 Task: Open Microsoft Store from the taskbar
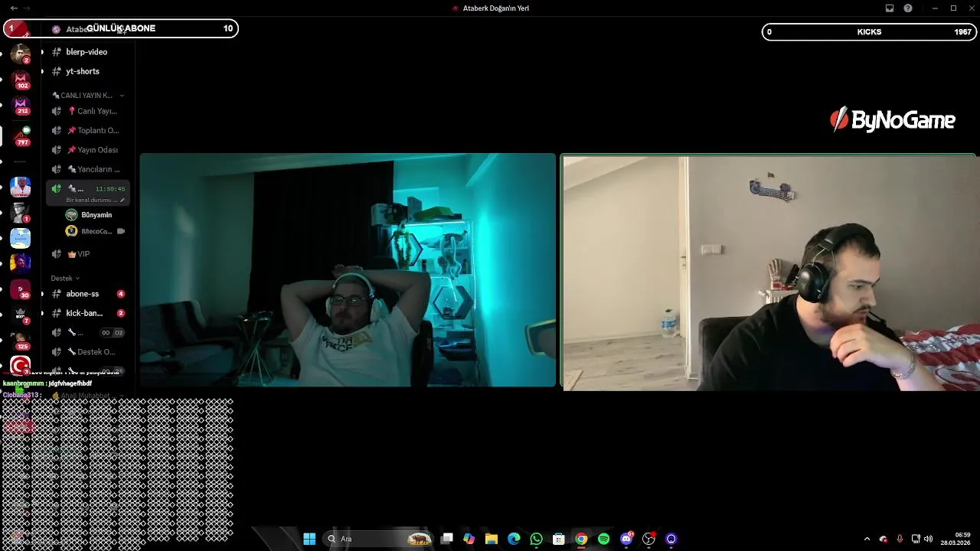coord(559,539)
